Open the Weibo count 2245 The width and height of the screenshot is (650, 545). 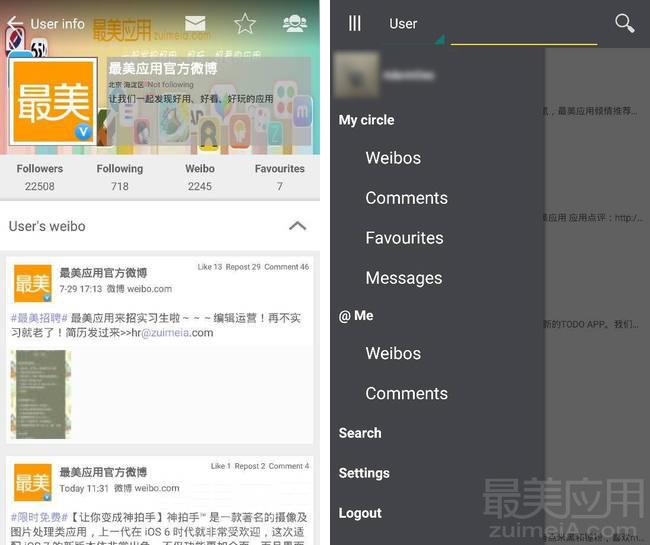[200, 177]
